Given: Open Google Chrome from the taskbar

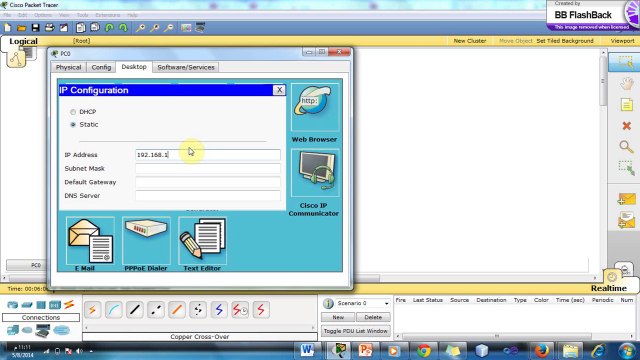Looking at the screenshot, I should [424, 351].
